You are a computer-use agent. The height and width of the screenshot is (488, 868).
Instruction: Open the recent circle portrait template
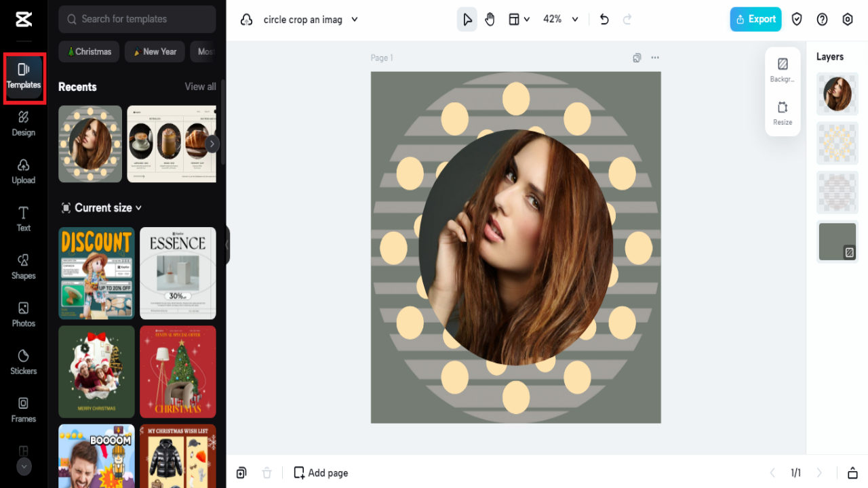tap(90, 144)
